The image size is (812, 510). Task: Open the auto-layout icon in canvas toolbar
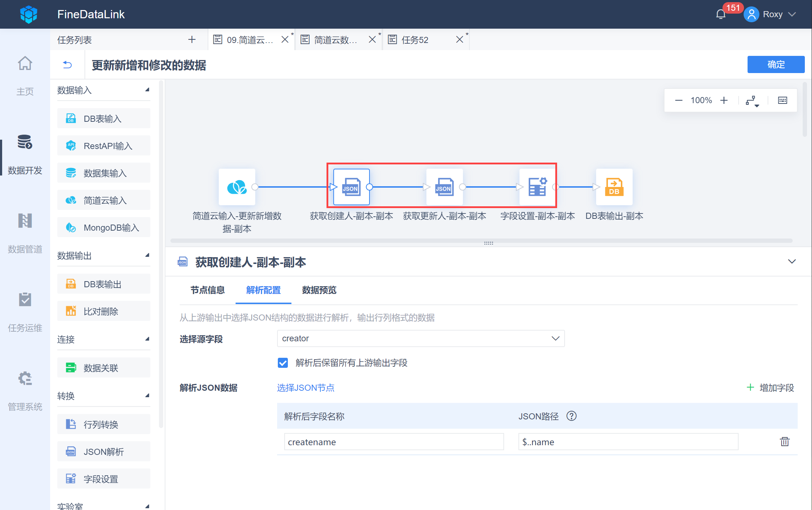[x=752, y=101]
